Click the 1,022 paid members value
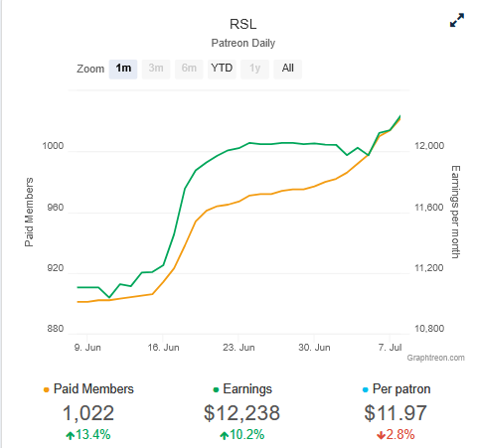The image size is (477, 448). 88,413
